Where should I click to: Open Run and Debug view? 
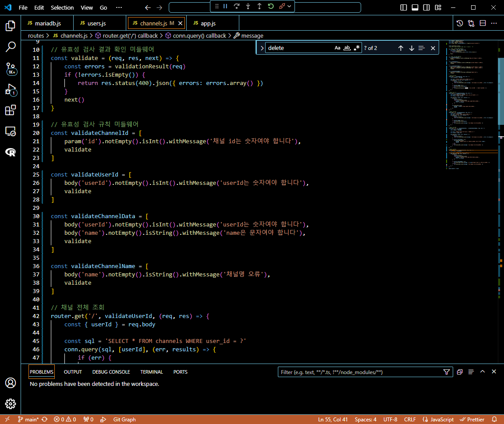pyautogui.click(x=10, y=90)
